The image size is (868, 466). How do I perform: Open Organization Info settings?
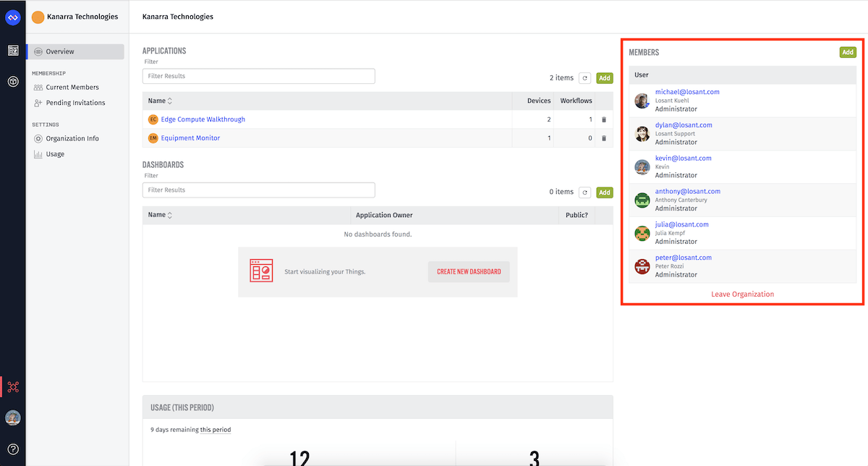(x=67, y=138)
